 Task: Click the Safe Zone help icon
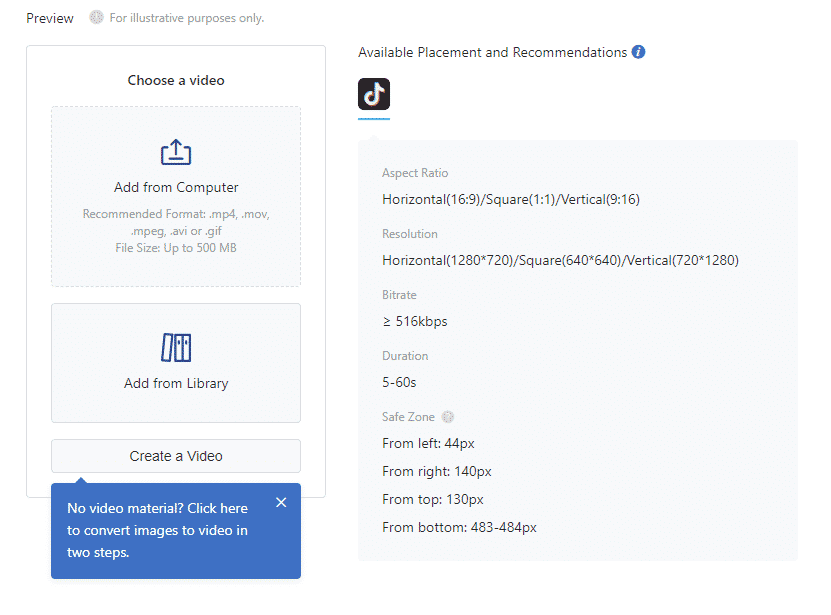coord(448,417)
